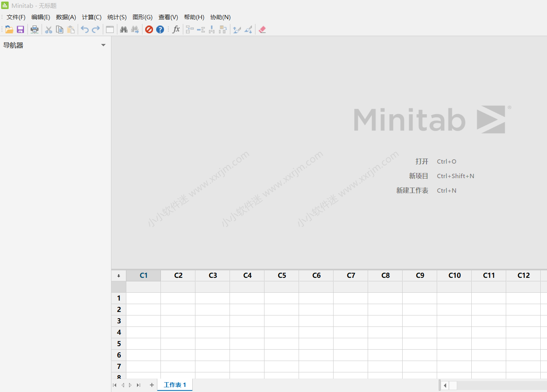Viewport: 547px width, 392px height.
Task: Click the 新建工作表 link
Action: click(412, 190)
